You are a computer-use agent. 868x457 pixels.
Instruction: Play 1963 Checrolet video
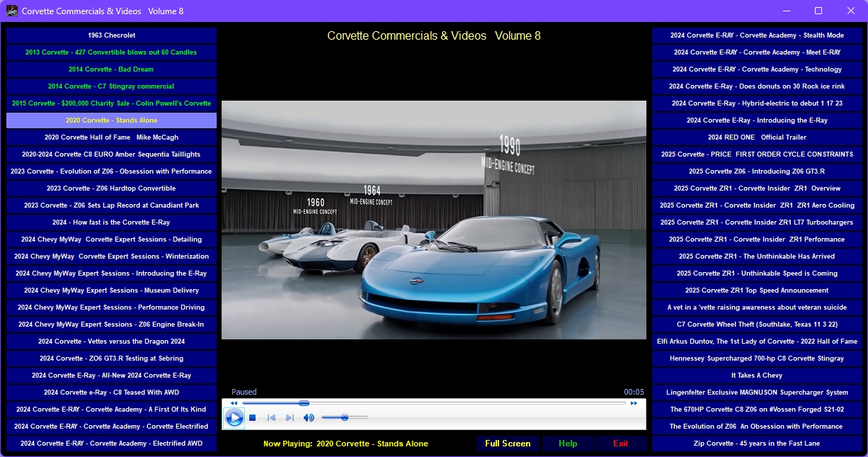(111, 35)
